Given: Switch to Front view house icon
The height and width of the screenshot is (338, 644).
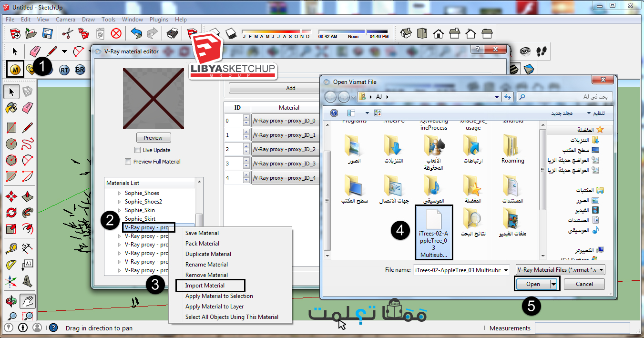Looking at the screenshot, I should coord(439,33).
